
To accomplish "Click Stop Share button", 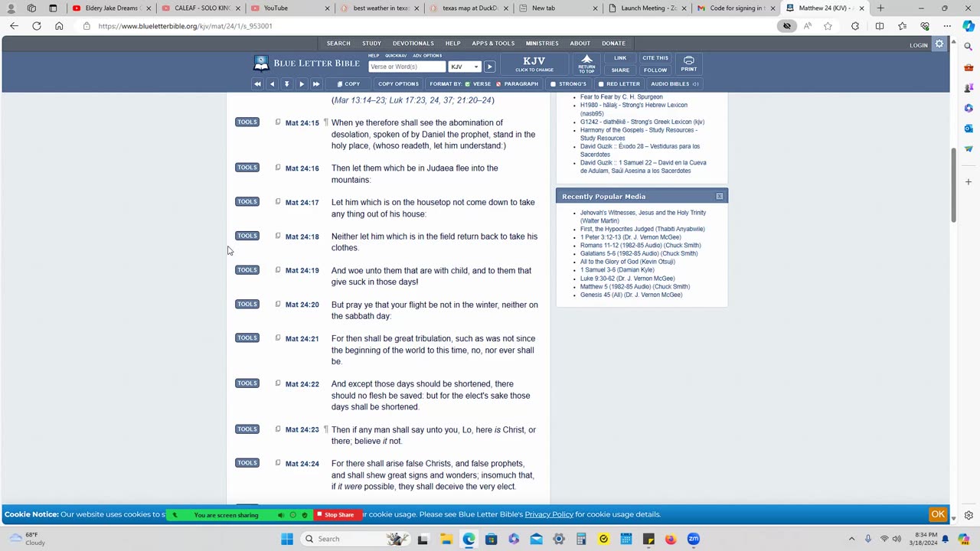I will point(335,515).
